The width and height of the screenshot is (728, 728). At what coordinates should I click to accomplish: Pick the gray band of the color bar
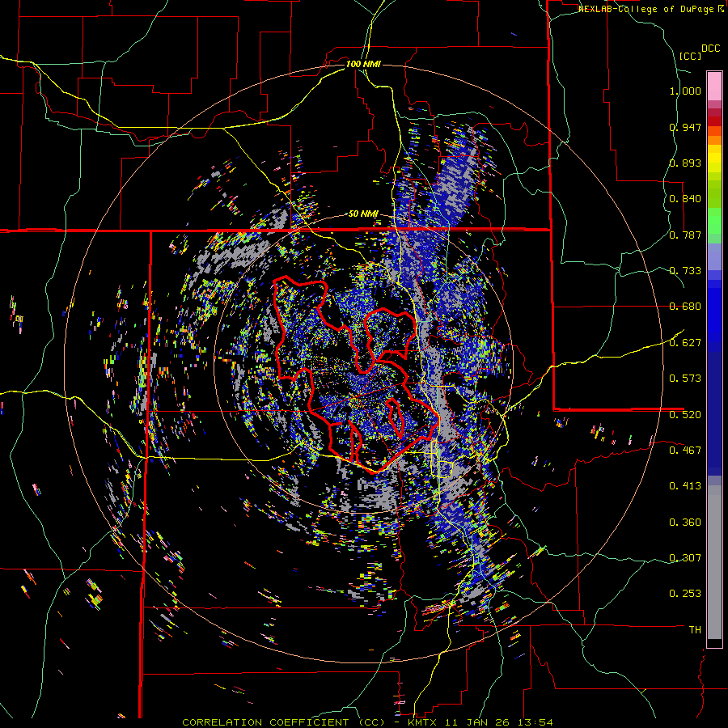[x=714, y=562]
